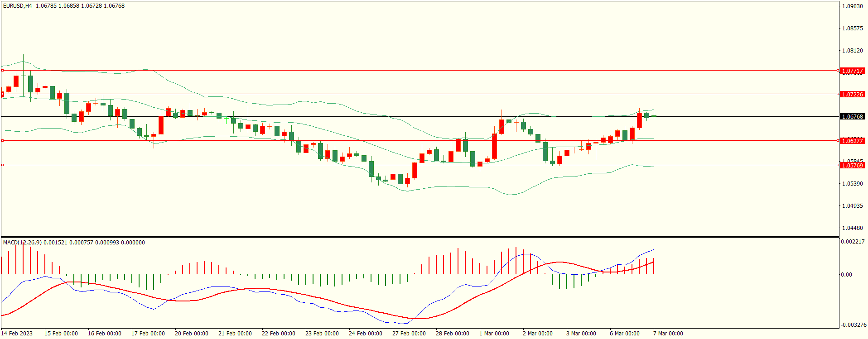Select the red 1.05769 price level tag
This screenshot has width=868, height=339.
[852, 166]
